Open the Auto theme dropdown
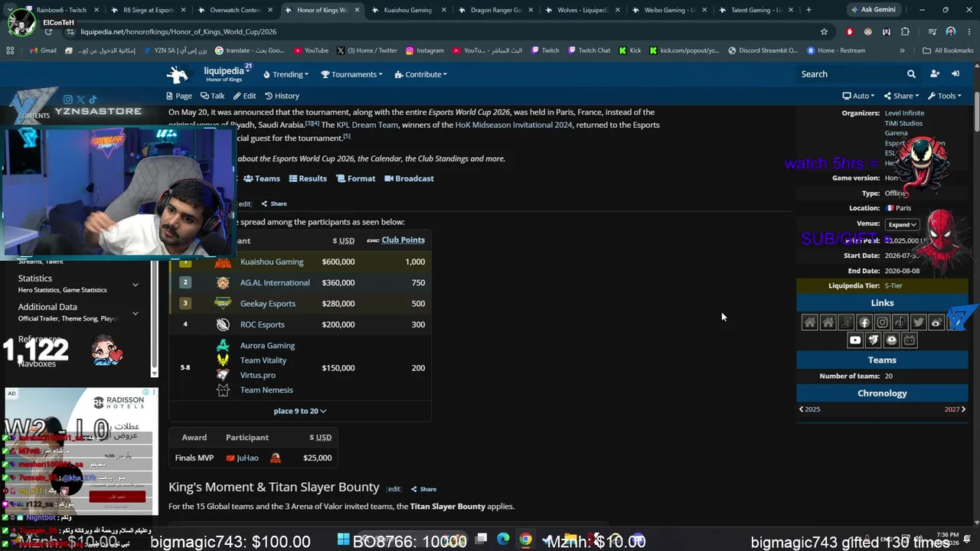Image resolution: width=980 pixels, height=551 pixels. (x=858, y=96)
